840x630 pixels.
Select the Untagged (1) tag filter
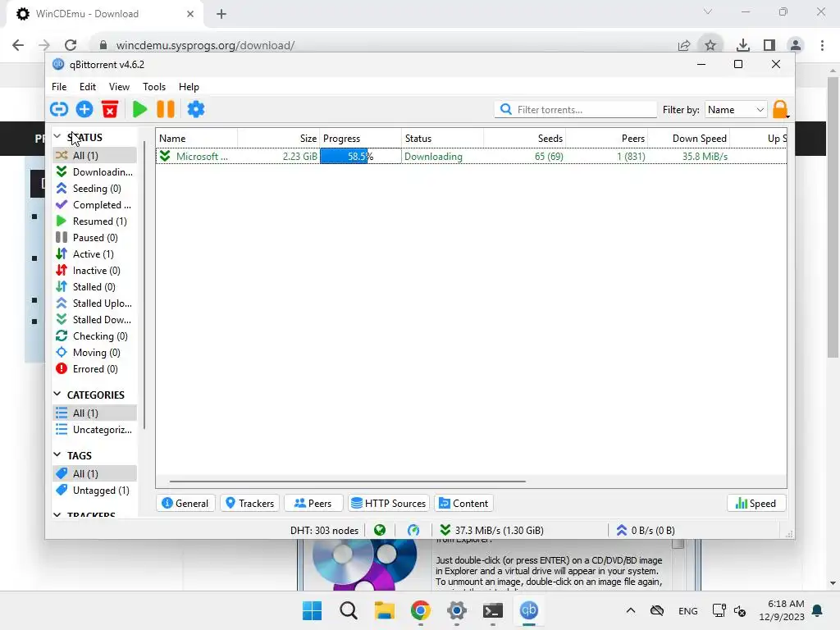click(x=95, y=491)
